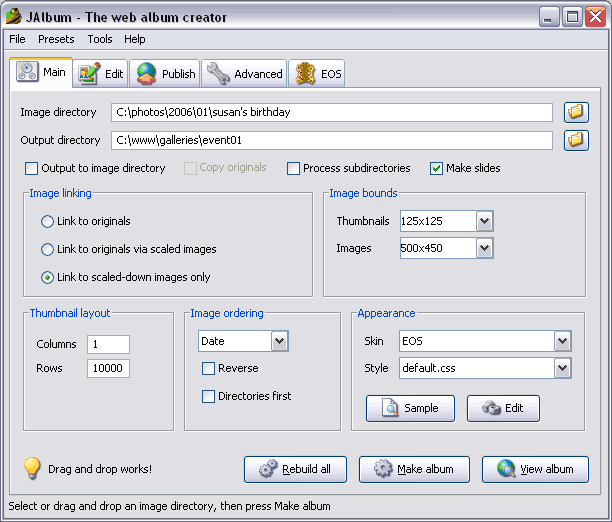This screenshot has height=522, width=612.
Task: Browse for image directory folder icon
Action: click(576, 112)
